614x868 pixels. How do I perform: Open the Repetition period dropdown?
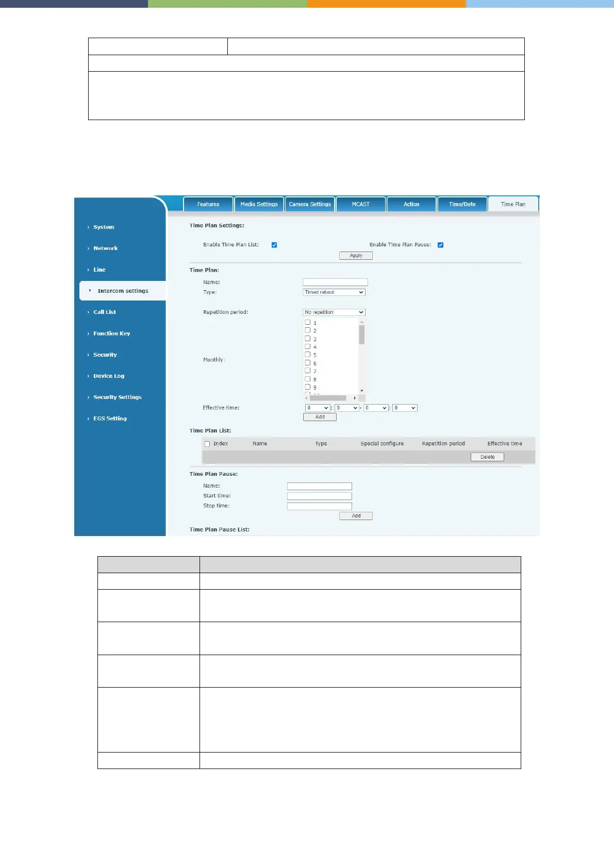click(334, 312)
